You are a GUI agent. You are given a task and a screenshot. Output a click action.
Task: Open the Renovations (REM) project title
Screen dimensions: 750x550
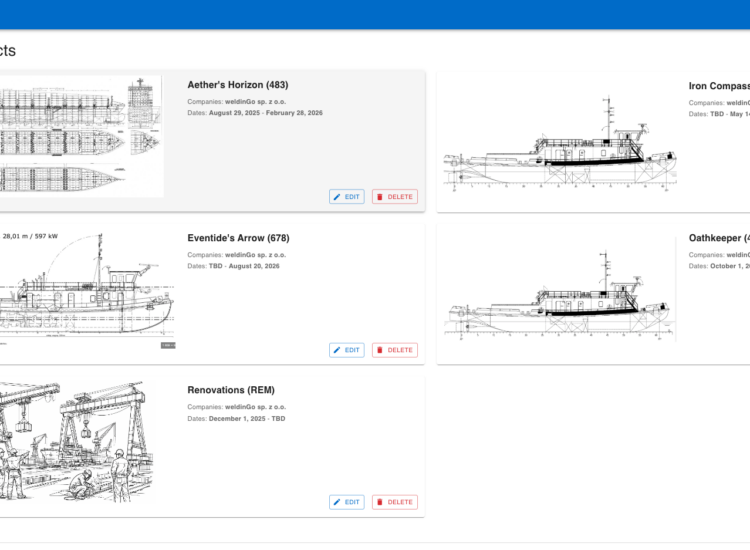[230, 390]
